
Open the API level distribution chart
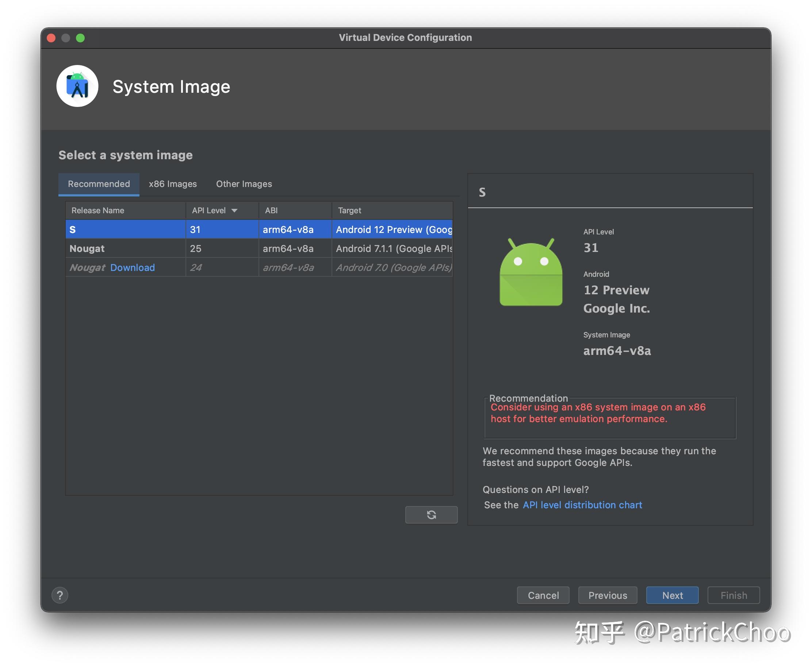(582, 505)
